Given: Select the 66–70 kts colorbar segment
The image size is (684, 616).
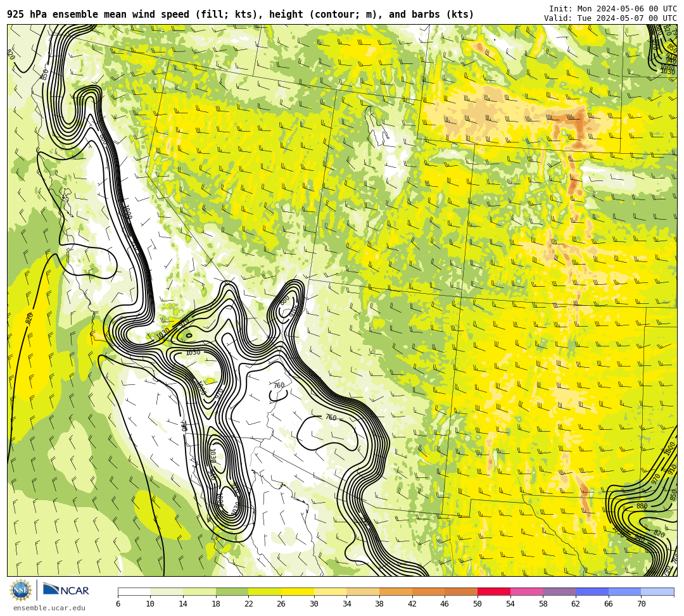Looking at the screenshot, I should click(x=624, y=592).
